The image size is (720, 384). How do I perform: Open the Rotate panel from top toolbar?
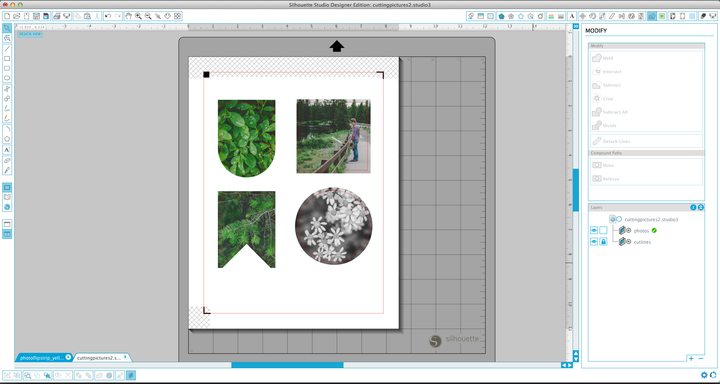pos(592,16)
